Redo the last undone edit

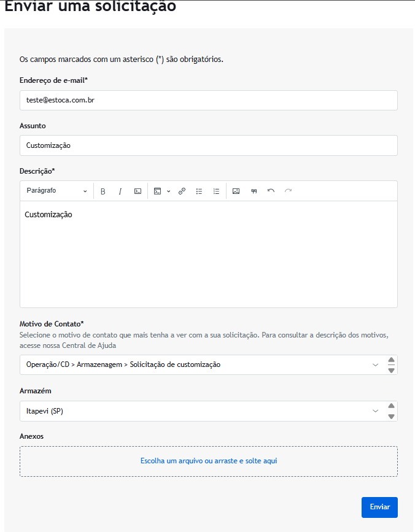coord(288,191)
